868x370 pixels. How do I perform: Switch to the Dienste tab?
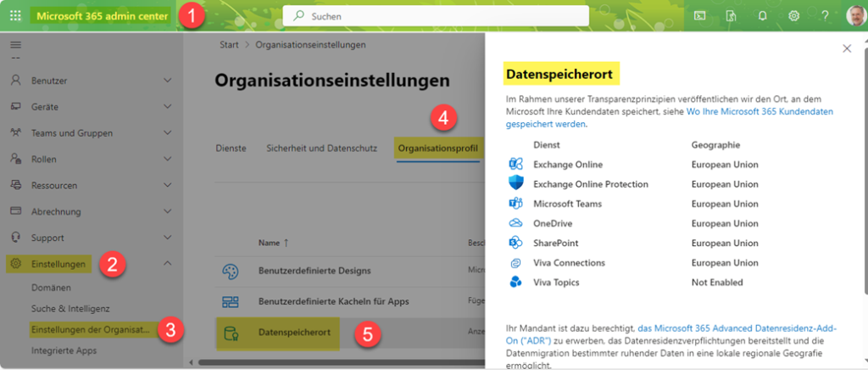coord(231,149)
